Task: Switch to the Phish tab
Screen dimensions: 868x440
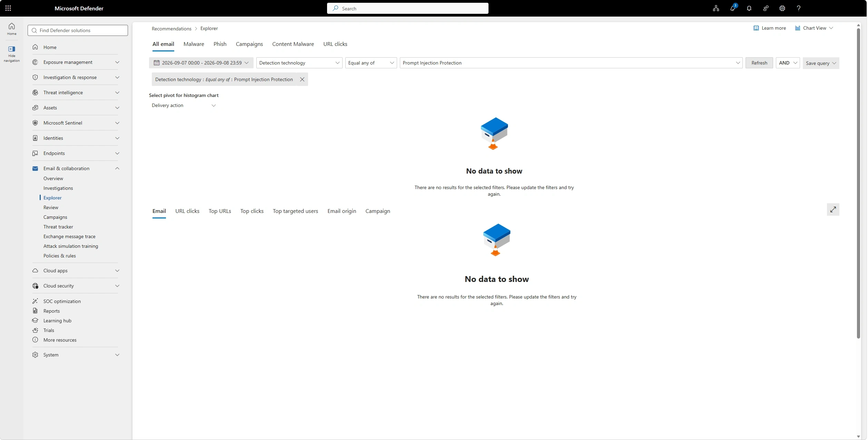Action: [220, 44]
